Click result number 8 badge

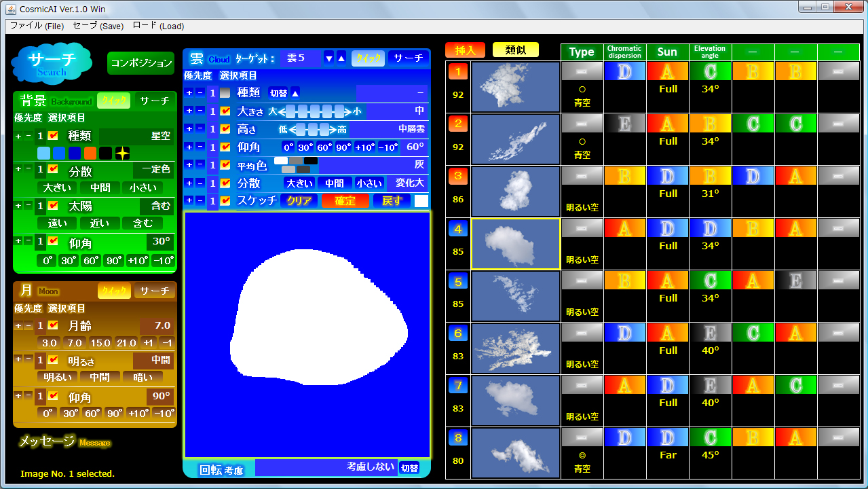point(458,437)
